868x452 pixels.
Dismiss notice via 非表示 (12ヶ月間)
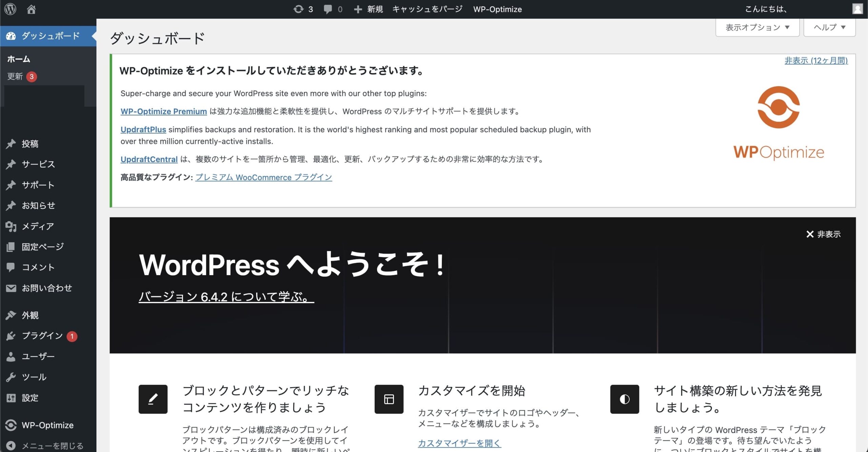(816, 61)
